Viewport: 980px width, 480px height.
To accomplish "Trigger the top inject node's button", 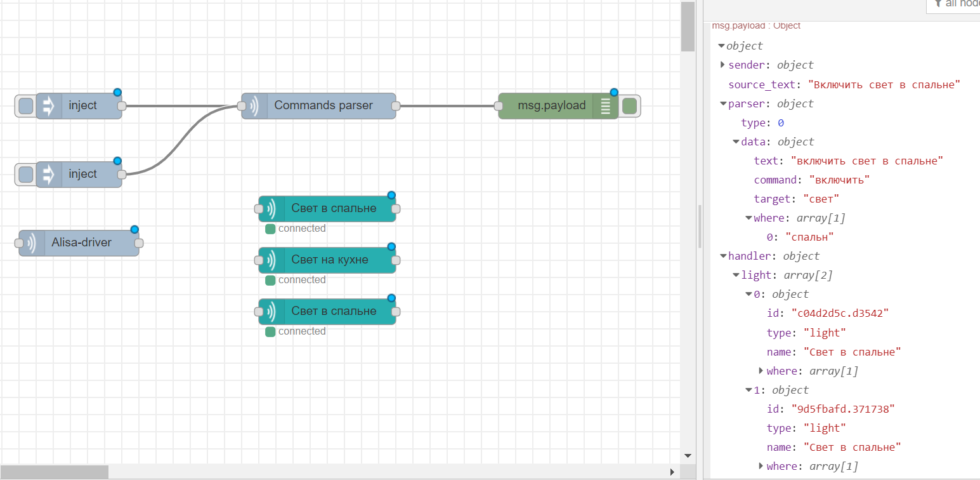I will tap(25, 106).
